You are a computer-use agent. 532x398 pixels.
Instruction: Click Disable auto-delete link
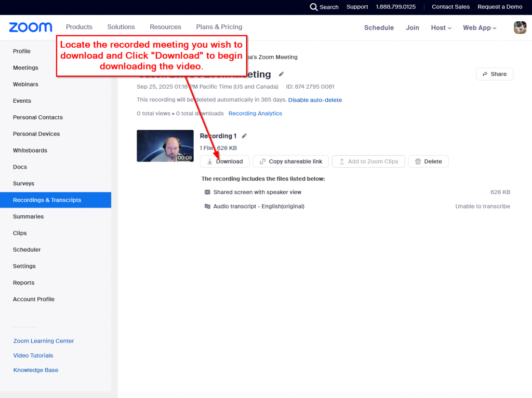(315, 100)
